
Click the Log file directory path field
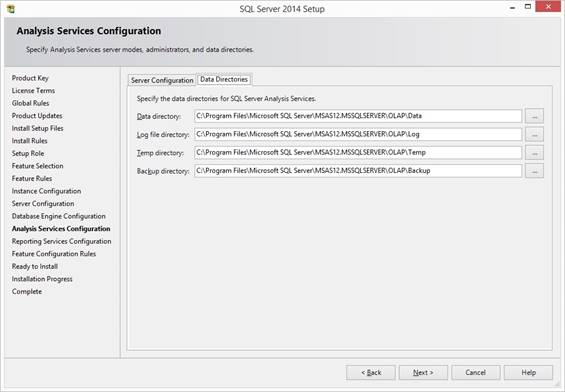[x=358, y=134]
